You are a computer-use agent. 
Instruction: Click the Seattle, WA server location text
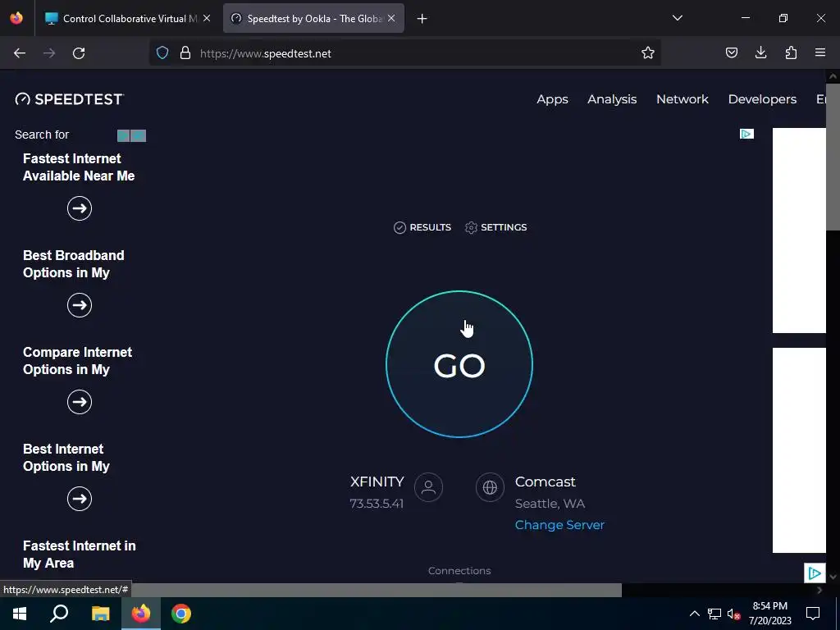pos(550,504)
